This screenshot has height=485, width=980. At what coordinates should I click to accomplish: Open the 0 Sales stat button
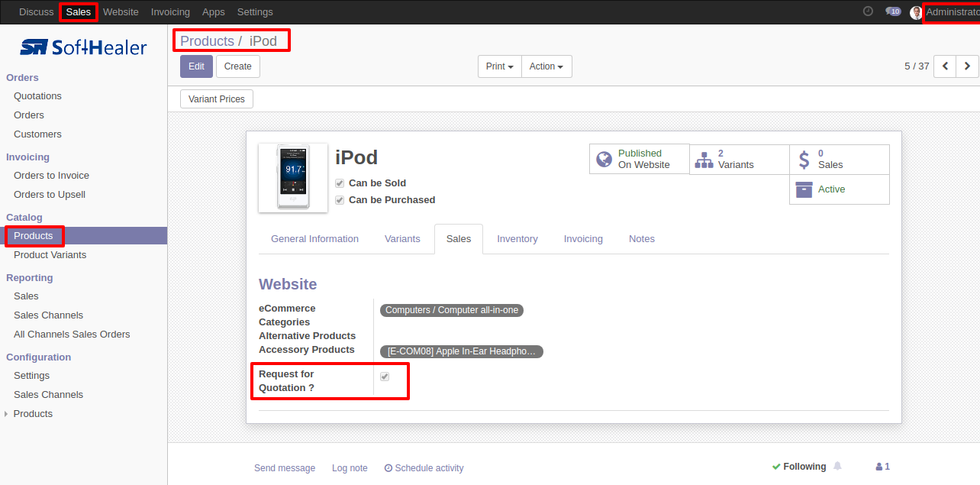click(840, 160)
